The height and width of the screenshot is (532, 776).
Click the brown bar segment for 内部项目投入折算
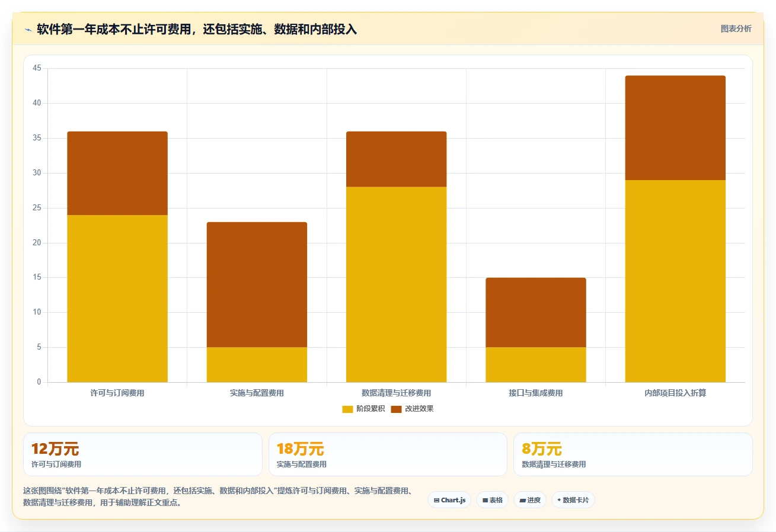(x=675, y=128)
